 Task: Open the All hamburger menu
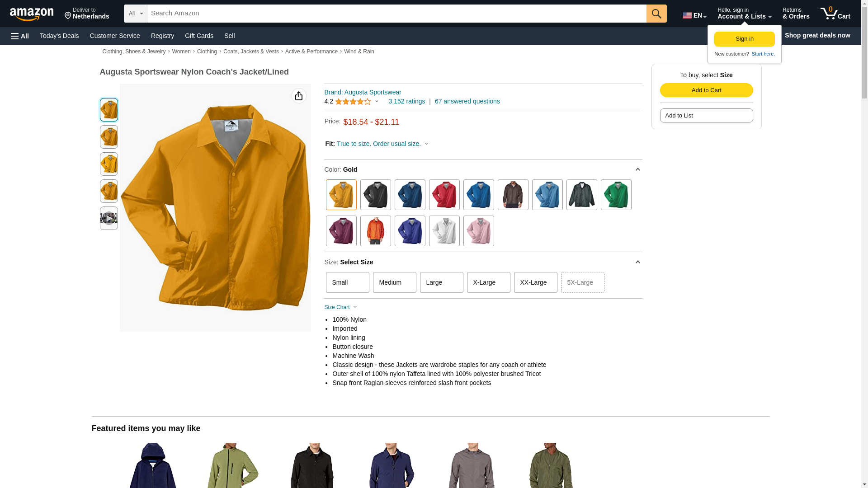[20, 36]
